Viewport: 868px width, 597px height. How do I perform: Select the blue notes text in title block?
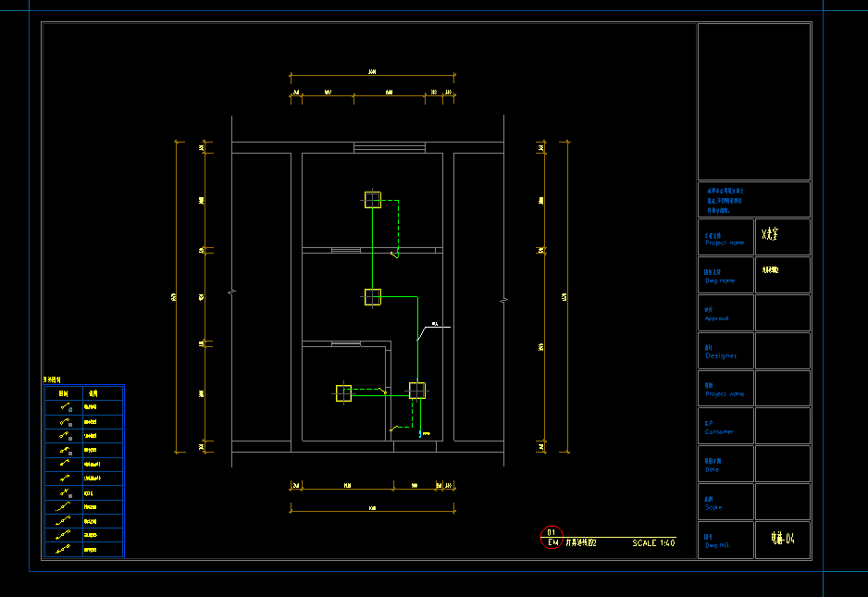(x=725, y=199)
